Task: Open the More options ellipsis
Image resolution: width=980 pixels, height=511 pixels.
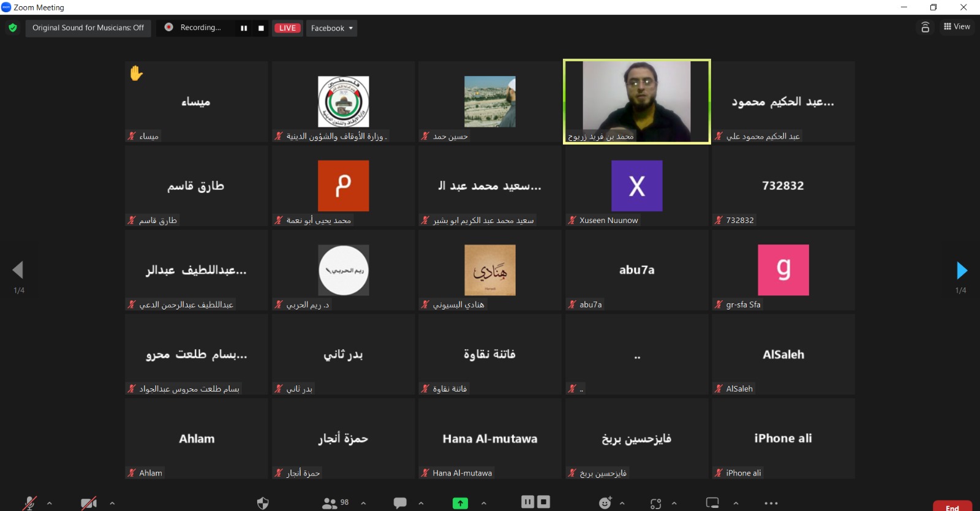Action: click(771, 503)
